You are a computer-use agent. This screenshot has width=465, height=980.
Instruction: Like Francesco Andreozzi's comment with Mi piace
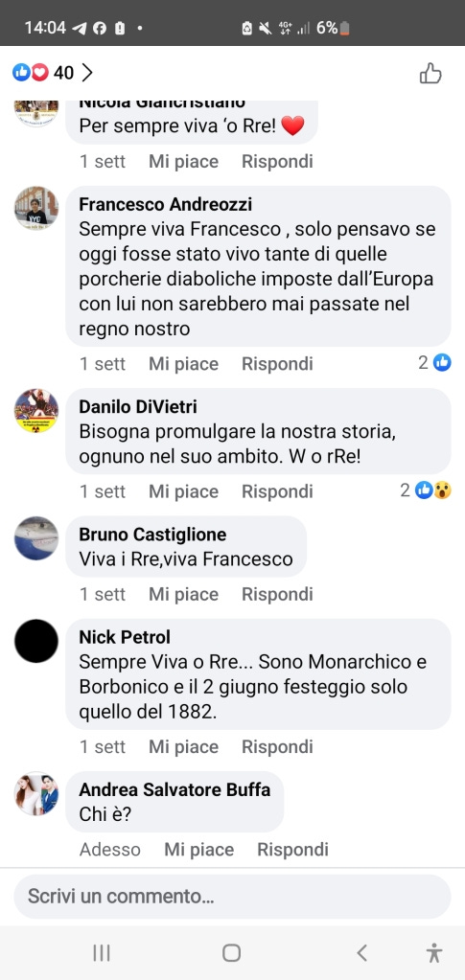183,364
